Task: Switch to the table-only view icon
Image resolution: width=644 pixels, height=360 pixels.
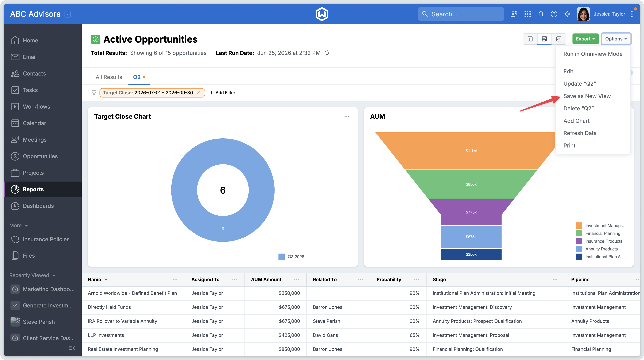Action: point(530,39)
